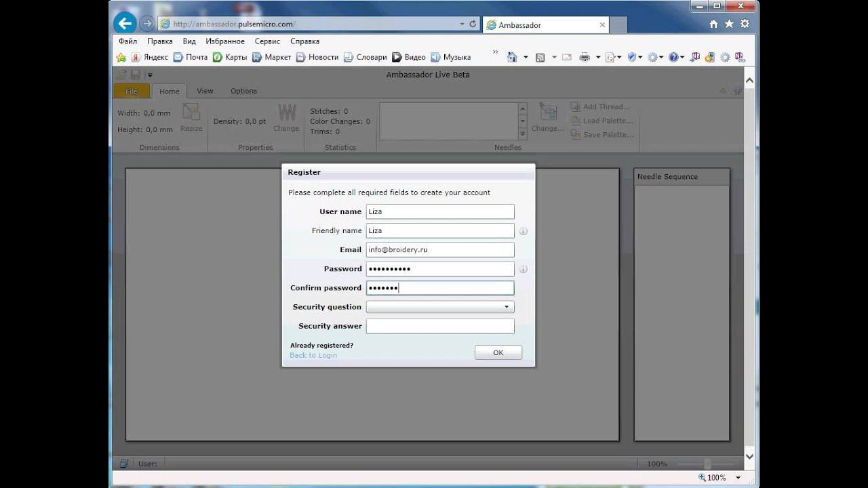Open the Page menu icon in the command bar
This screenshot has width=868, height=488.
pos(612,58)
